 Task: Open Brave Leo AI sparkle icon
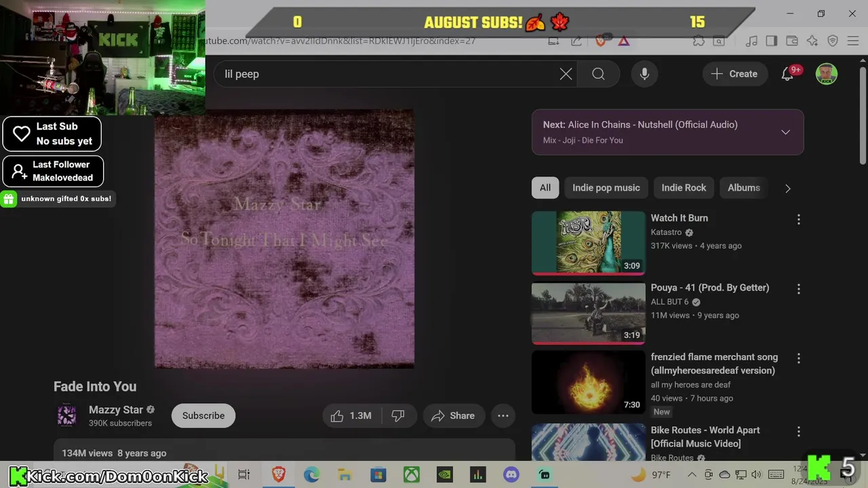(x=812, y=41)
